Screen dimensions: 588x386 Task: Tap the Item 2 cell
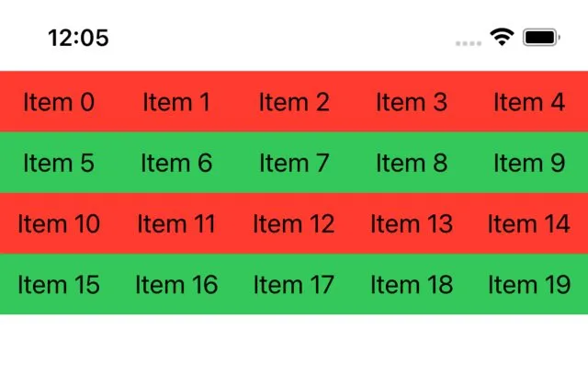pos(294,102)
